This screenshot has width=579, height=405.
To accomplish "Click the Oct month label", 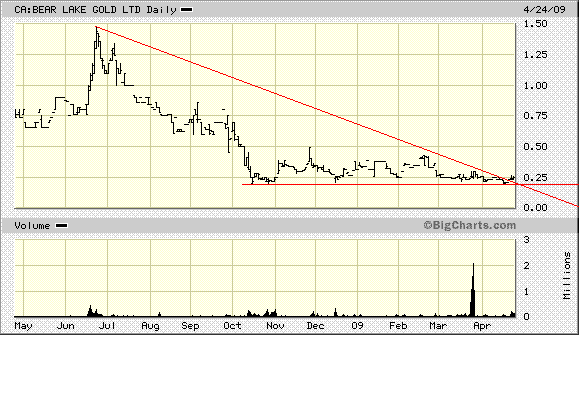I will [x=232, y=326].
